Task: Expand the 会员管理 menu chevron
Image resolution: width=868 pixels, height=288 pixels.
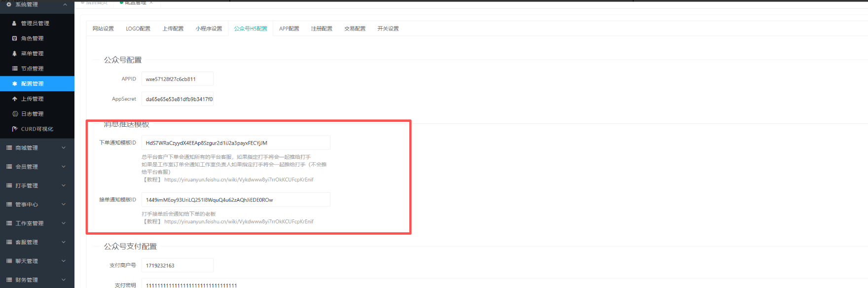Action: [x=64, y=167]
